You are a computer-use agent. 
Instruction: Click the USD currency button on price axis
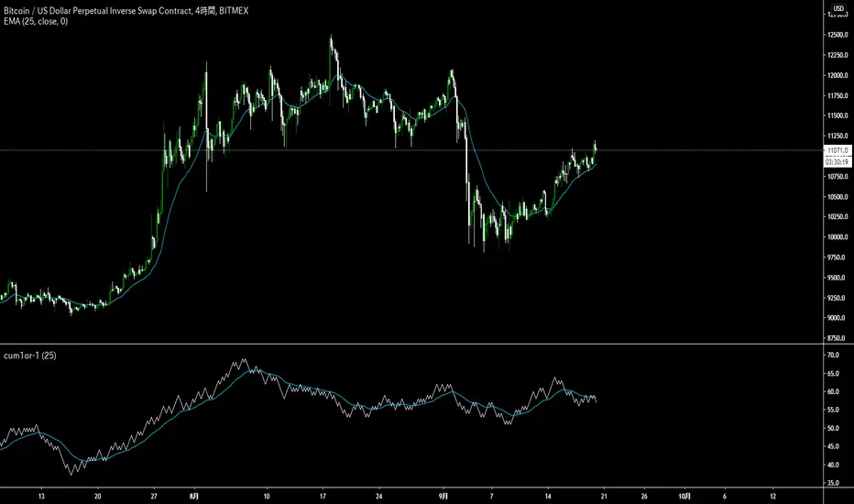click(x=838, y=8)
